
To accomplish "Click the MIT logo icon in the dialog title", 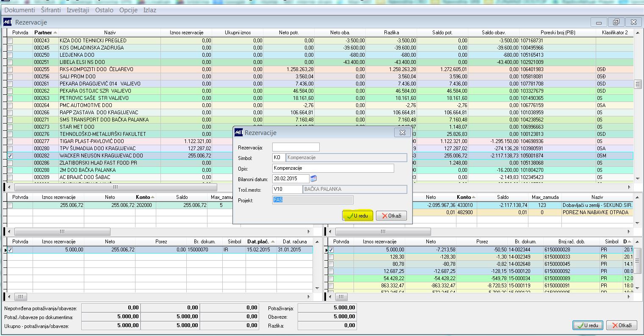I will [x=239, y=132].
